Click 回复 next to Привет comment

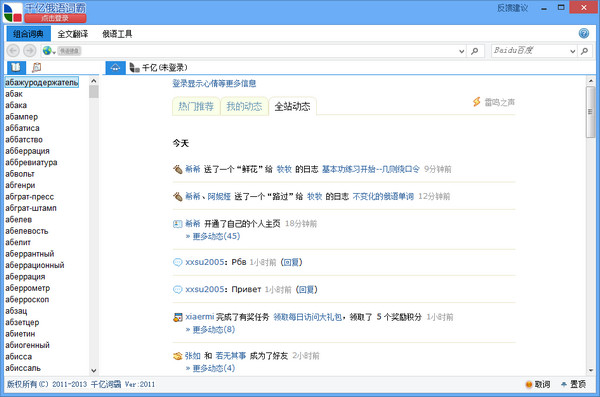pos(307,289)
